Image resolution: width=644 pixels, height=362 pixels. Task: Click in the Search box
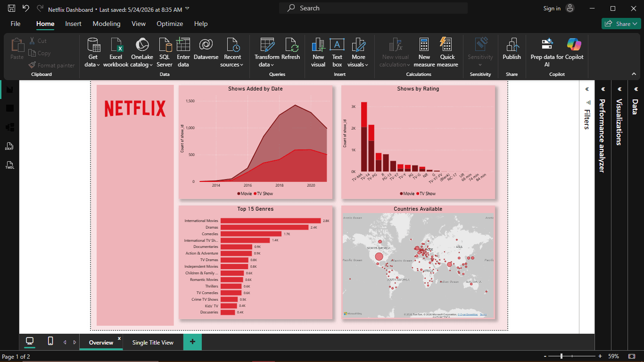(x=373, y=8)
